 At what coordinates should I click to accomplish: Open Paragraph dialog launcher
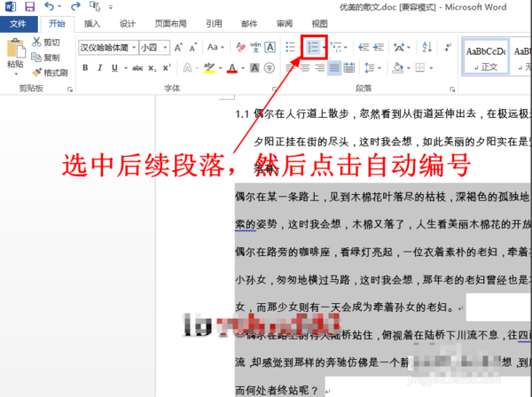(452, 90)
